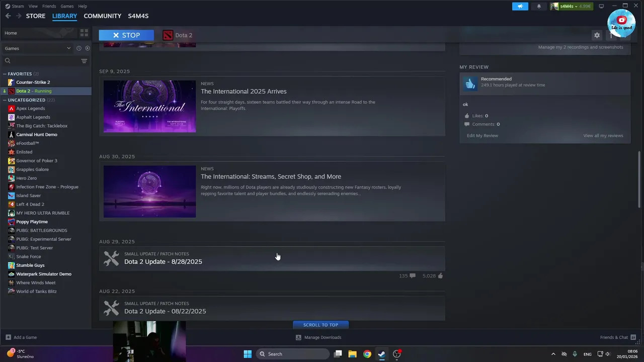Open Chrome from the taskbar
Viewport: 644px width, 362px height.
367,354
